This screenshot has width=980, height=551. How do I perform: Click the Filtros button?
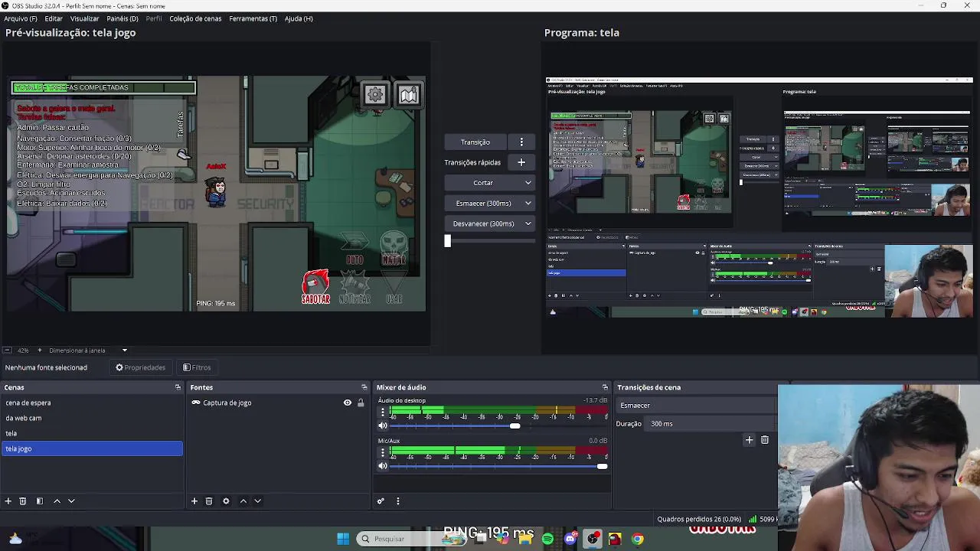tap(197, 367)
